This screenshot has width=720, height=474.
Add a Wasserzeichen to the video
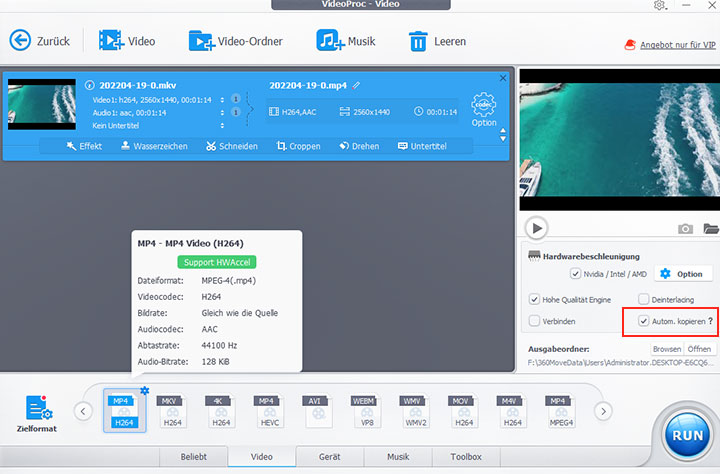[154, 146]
